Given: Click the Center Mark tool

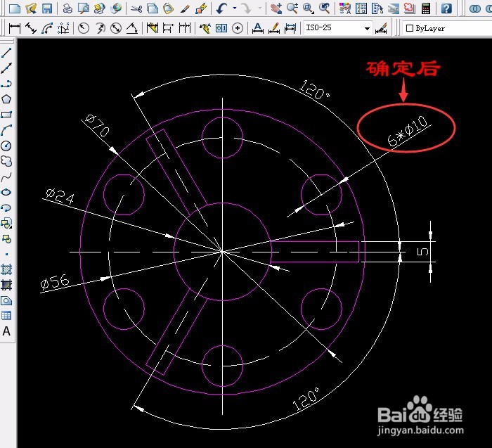Looking at the screenshot, I should (238, 28).
